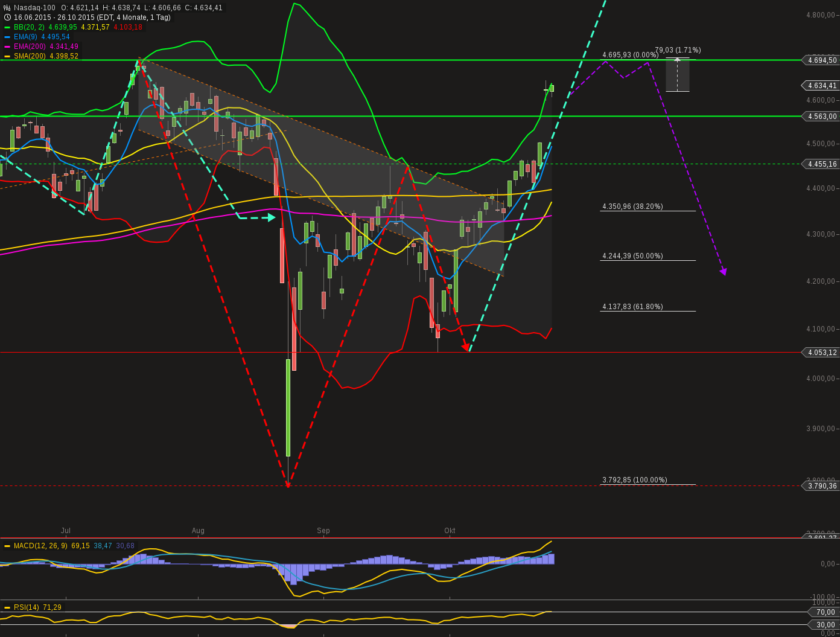Click the 4.694,50 price tag on the axis
840x637 pixels.
[x=821, y=60]
